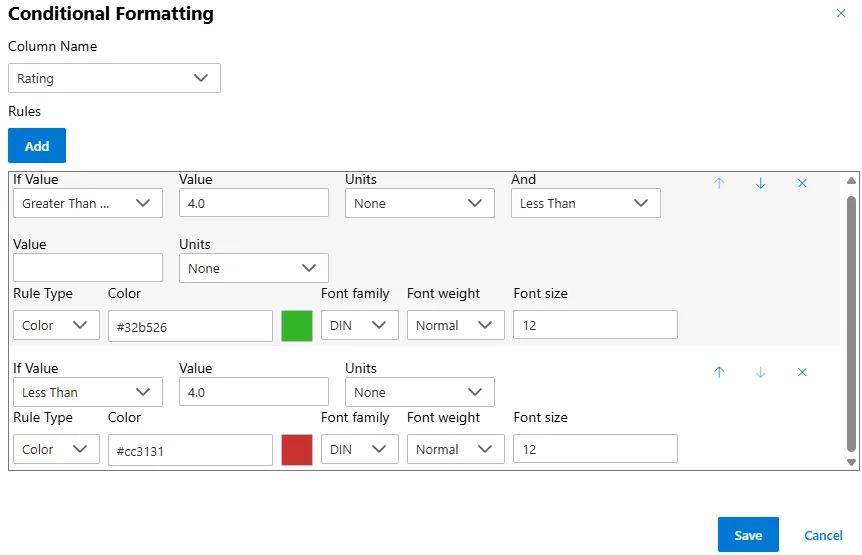Delete the second rule with X icon
The height and width of the screenshot is (555, 862).
click(802, 372)
